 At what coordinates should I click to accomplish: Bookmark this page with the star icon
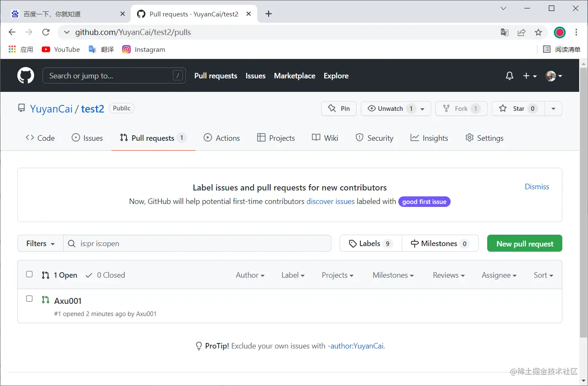coord(538,32)
